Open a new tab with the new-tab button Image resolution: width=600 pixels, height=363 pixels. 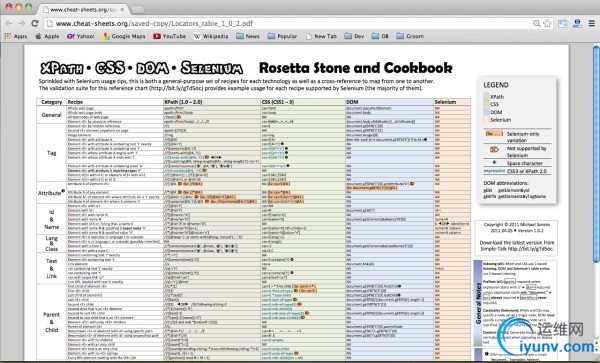(x=138, y=10)
